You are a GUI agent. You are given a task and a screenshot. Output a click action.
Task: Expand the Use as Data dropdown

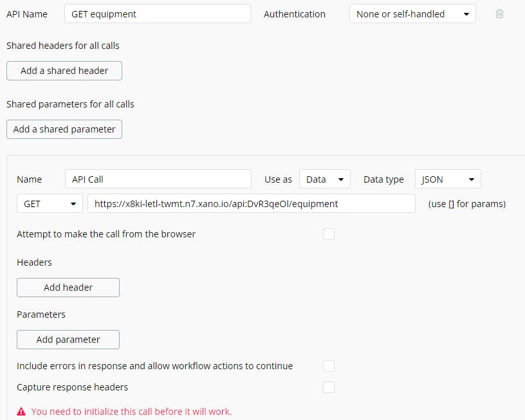[324, 179]
